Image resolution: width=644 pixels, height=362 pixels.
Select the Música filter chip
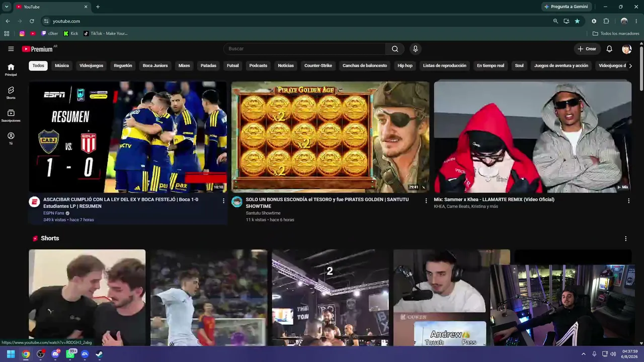(62, 65)
